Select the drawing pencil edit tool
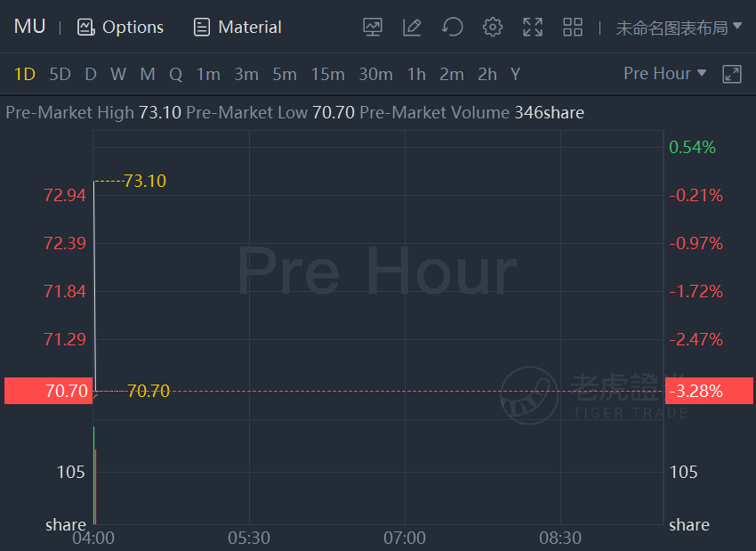 412,27
